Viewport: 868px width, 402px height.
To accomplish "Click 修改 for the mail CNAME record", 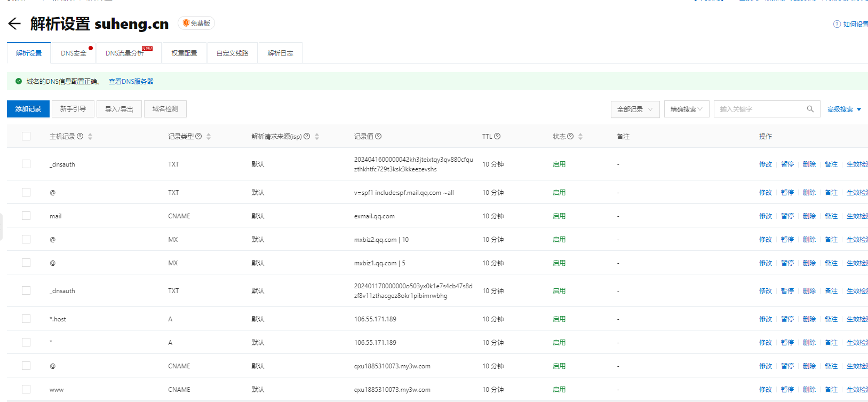I will click(766, 216).
